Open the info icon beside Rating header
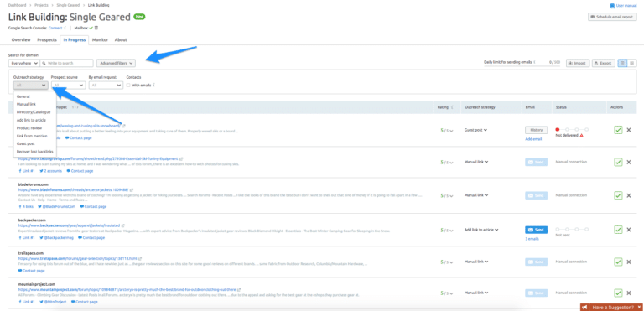 (452, 107)
